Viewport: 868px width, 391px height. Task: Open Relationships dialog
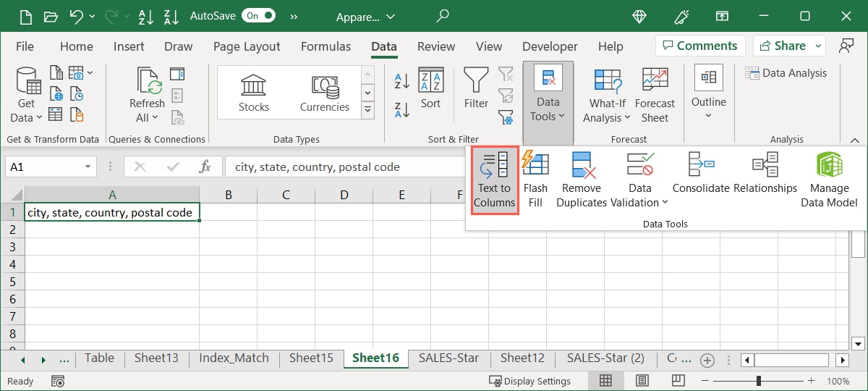(x=765, y=172)
